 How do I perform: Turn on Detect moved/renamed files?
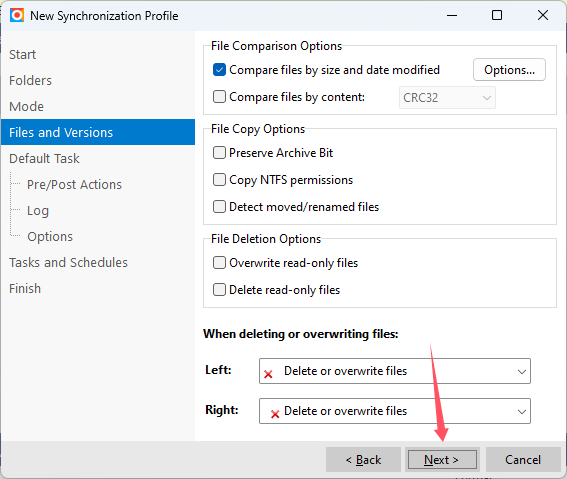click(219, 207)
